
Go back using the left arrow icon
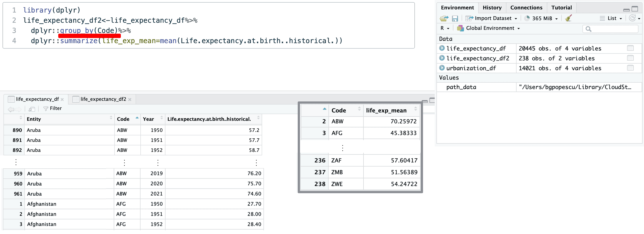11,109
